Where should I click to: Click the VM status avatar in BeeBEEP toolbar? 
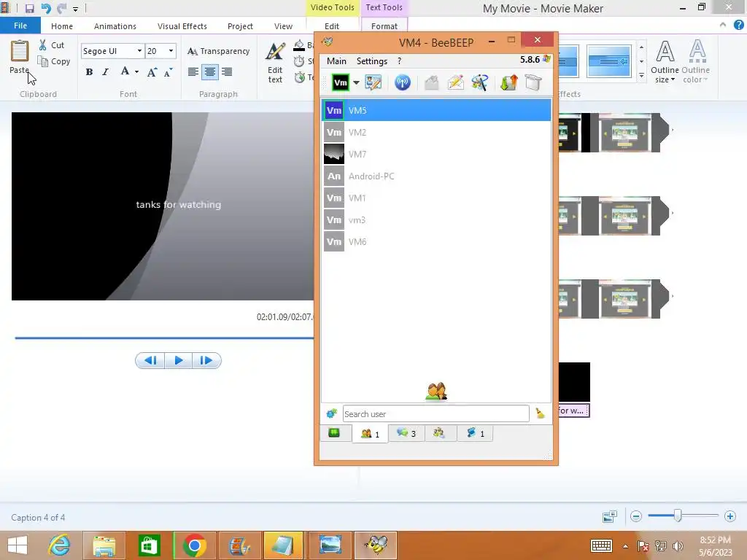tap(340, 82)
